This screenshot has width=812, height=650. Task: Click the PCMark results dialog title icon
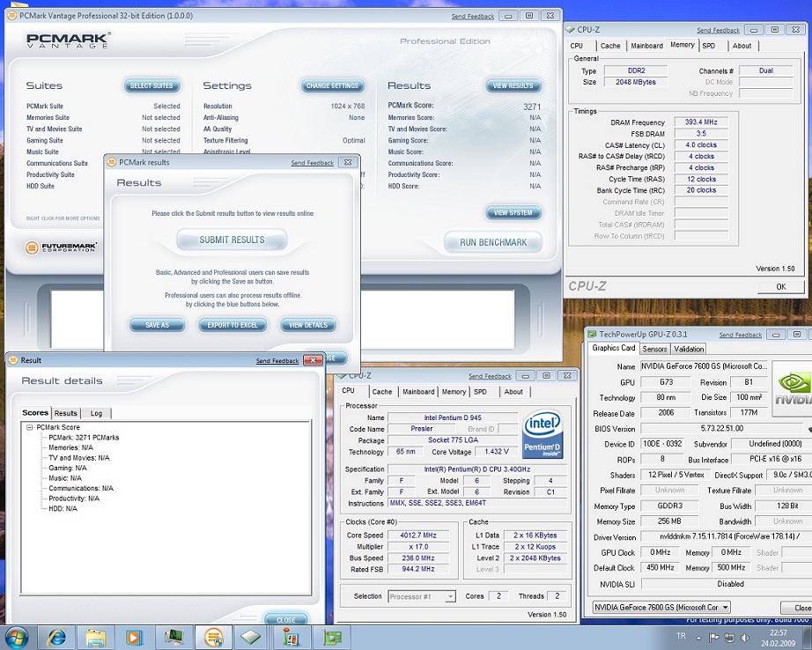(x=111, y=162)
